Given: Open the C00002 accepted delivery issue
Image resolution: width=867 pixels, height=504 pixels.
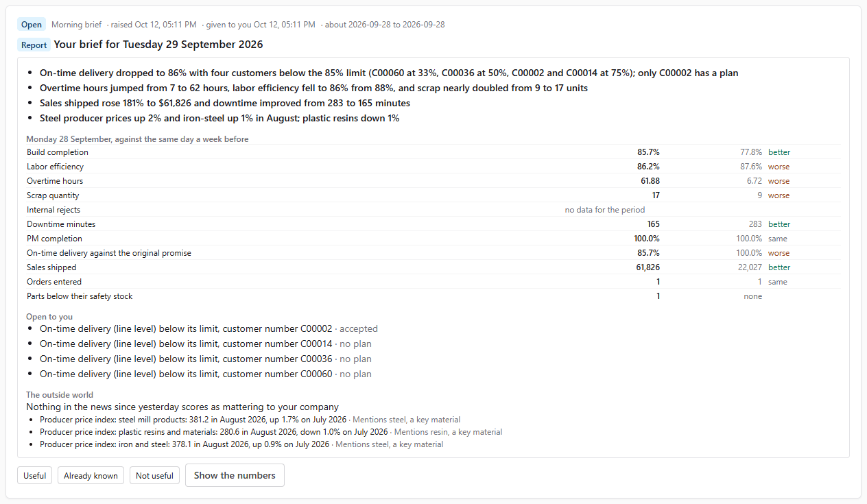Looking at the screenshot, I should (x=209, y=328).
